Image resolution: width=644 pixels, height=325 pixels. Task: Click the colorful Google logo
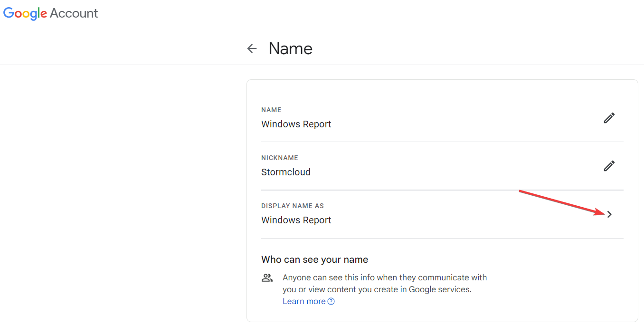tap(25, 13)
